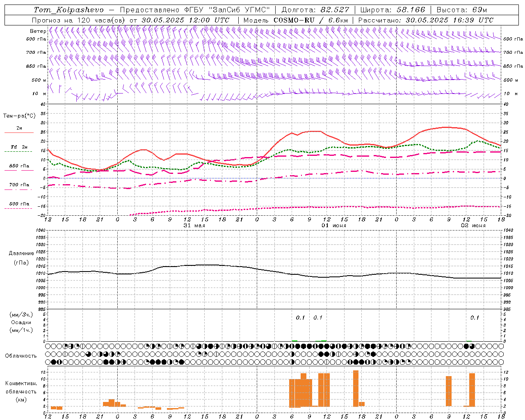Click the 'Td 2м' dew point legend entry
This screenshot has width=525, height=420.
click(x=19, y=147)
